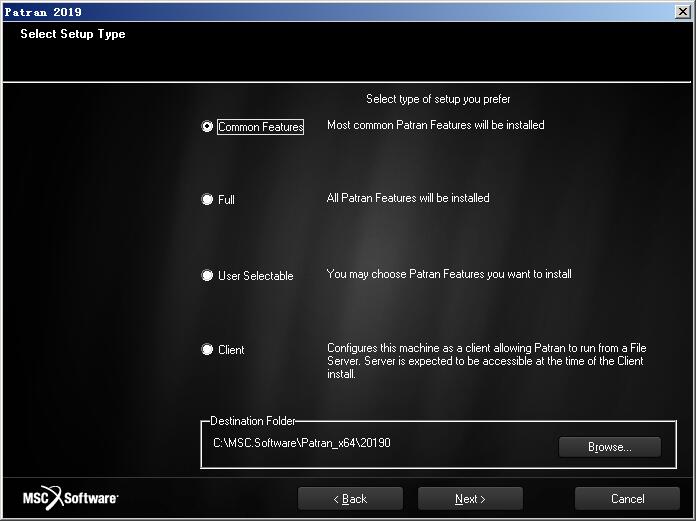Continue installation with the Next button
The image size is (696, 521).
(x=470, y=499)
